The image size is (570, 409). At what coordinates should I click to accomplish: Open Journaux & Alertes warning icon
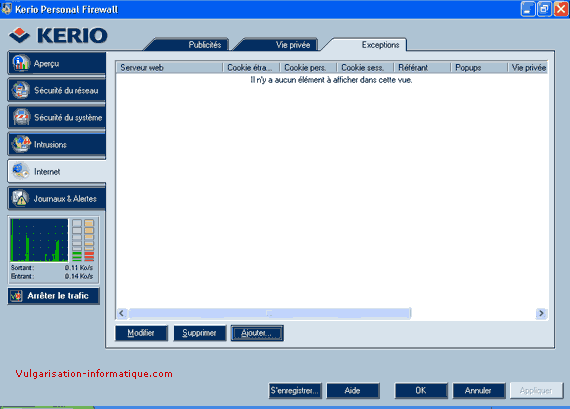click(x=21, y=199)
